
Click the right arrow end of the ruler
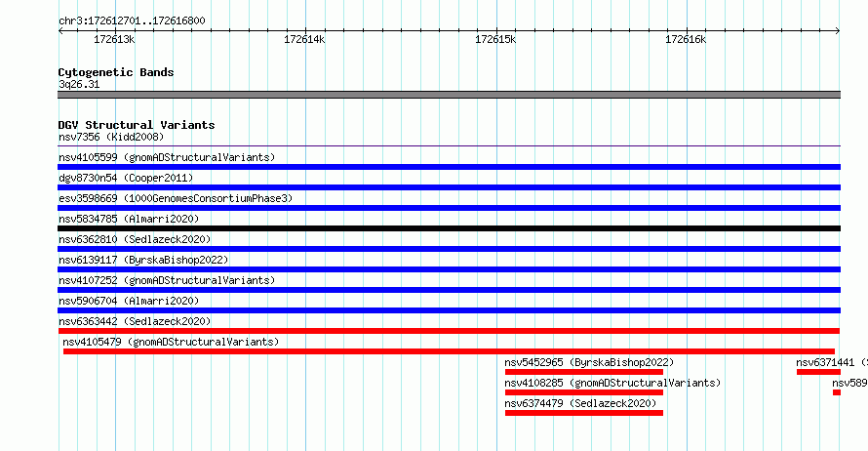838,31
